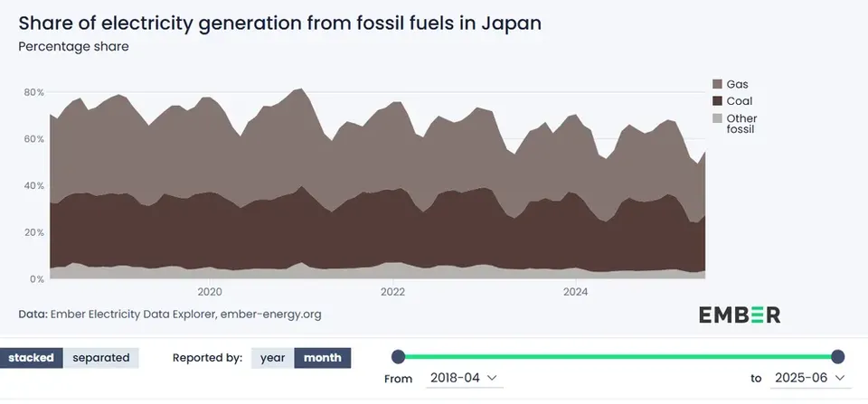Click the 2024 x-axis label
Image resolution: width=868 pixels, height=404 pixels.
576,292
